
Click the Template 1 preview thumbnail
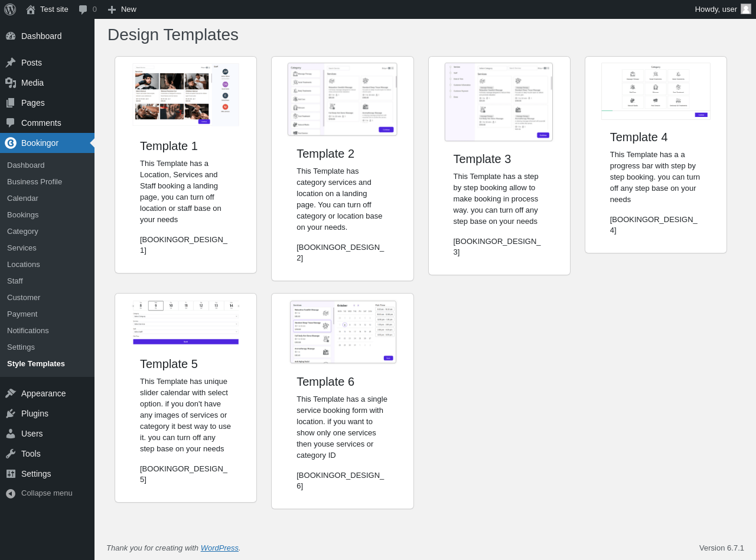tap(186, 95)
